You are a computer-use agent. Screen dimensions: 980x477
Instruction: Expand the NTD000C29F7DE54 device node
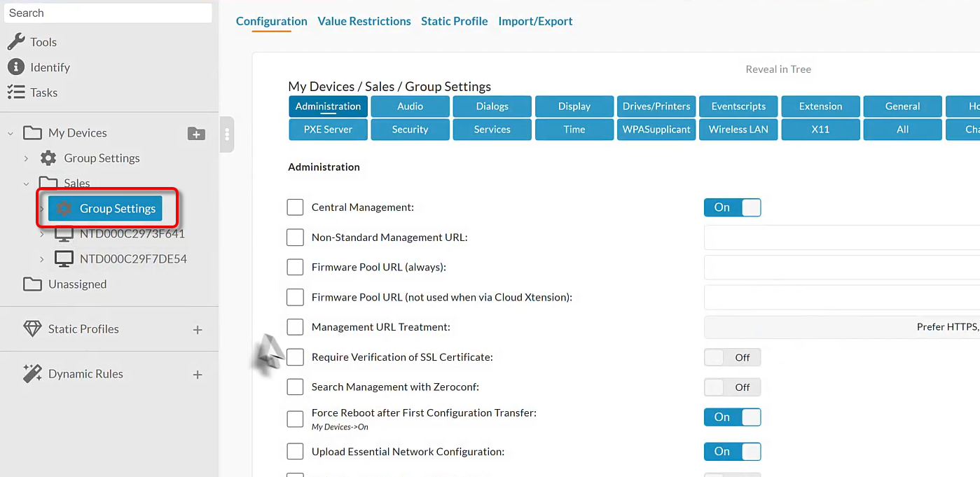coord(42,259)
